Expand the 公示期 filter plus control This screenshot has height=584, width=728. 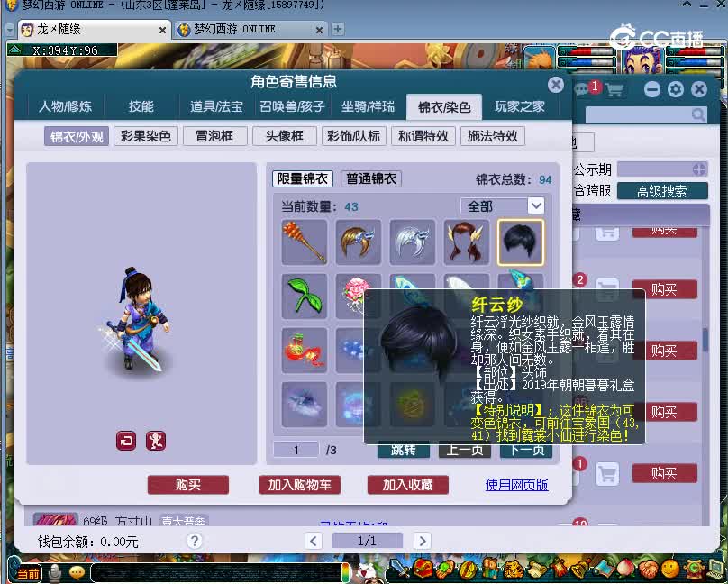point(699,169)
